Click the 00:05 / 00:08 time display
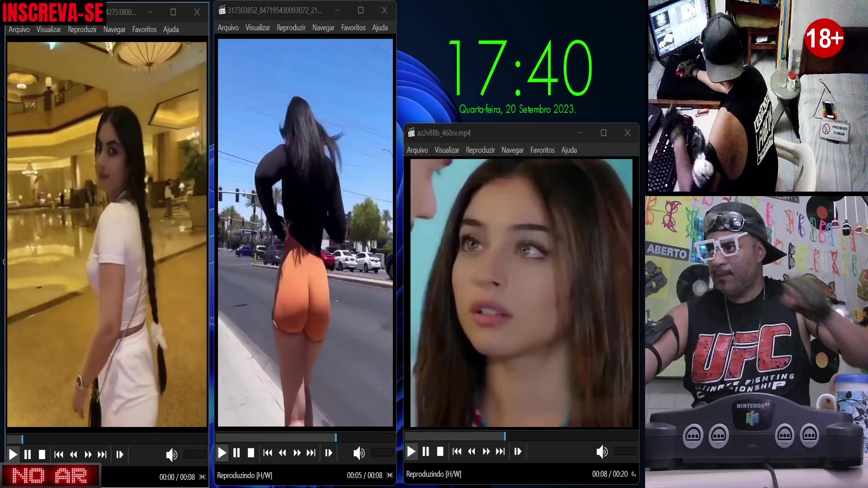 pyautogui.click(x=364, y=475)
